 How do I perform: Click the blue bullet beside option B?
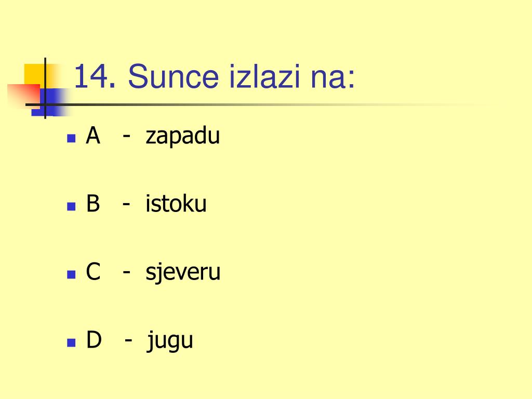71,206
